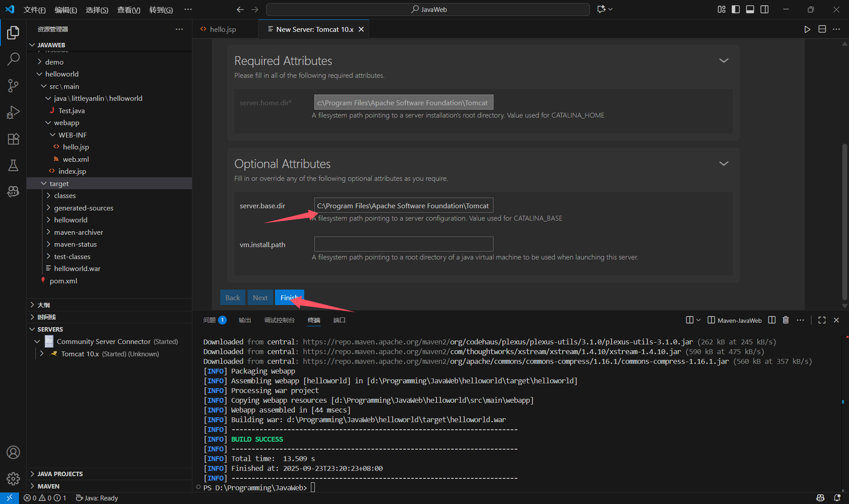Open the Search view in activity bar
The image size is (849, 504).
point(13,59)
